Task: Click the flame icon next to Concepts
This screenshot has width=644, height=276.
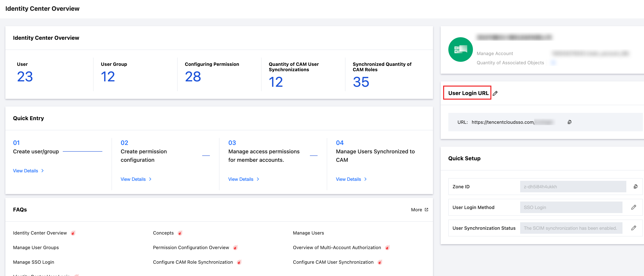Action: click(180, 233)
